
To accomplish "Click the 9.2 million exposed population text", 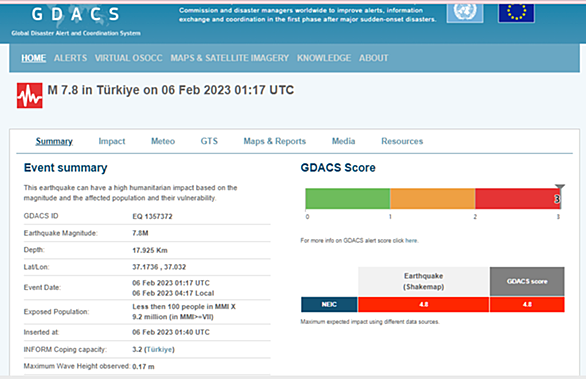I will tap(173, 317).
